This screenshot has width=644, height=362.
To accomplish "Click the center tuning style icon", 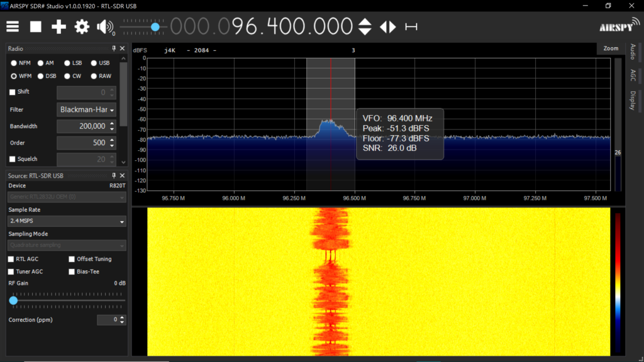I will (x=411, y=26).
